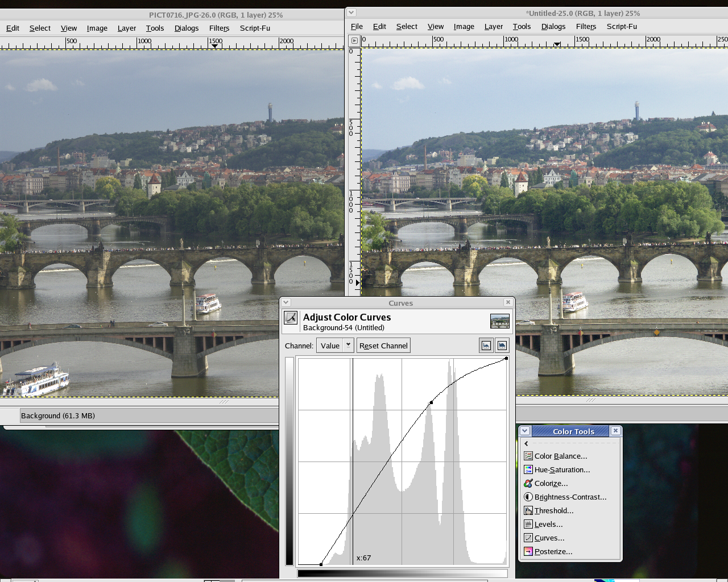Open Posterize tool
Image resolution: width=728 pixels, height=582 pixels.
553,551
